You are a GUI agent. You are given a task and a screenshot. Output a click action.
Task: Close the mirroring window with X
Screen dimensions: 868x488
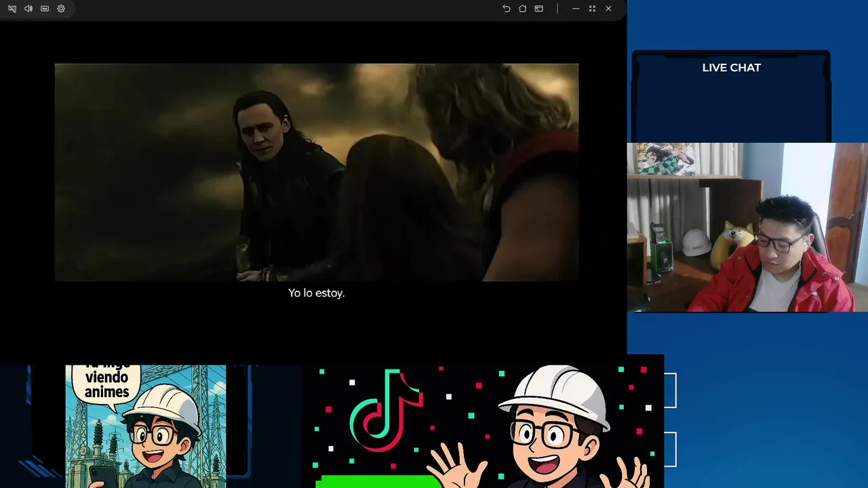[x=608, y=9]
